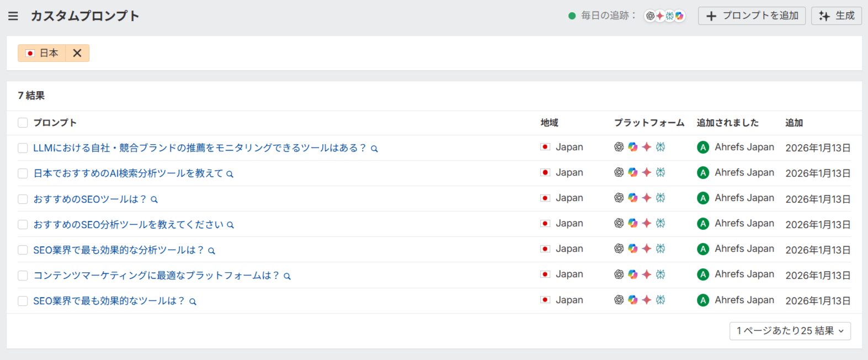This screenshot has height=360, width=868.
Task: Click Copilot icon beside 毎日の追跡
Action: pyautogui.click(x=679, y=15)
